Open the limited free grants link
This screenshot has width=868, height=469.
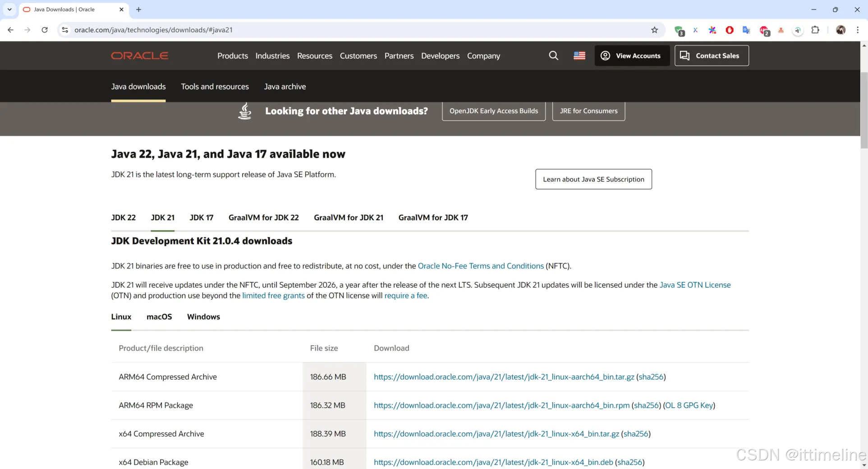click(x=273, y=296)
